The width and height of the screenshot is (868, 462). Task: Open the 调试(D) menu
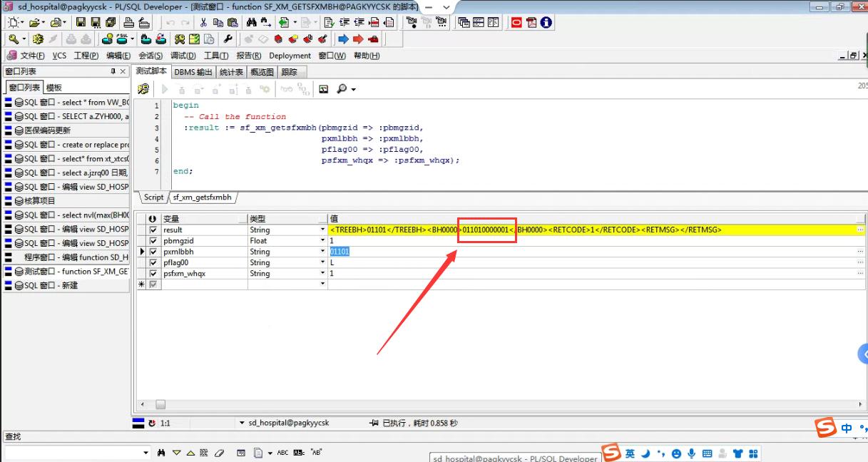coord(183,56)
